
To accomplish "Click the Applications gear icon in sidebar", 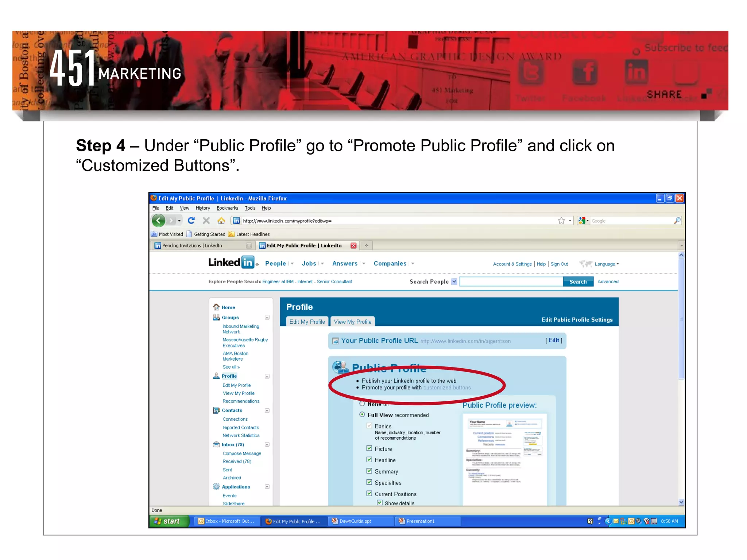I will [216, 487].
